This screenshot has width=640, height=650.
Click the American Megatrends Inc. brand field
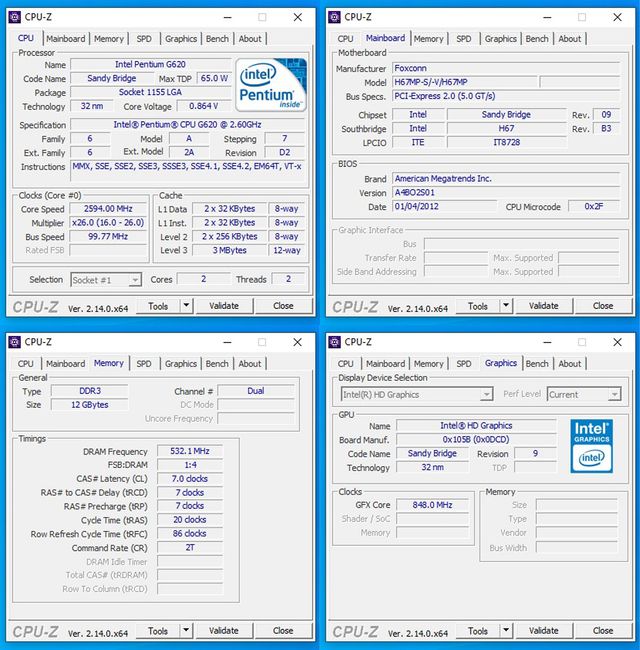[506, 179]
